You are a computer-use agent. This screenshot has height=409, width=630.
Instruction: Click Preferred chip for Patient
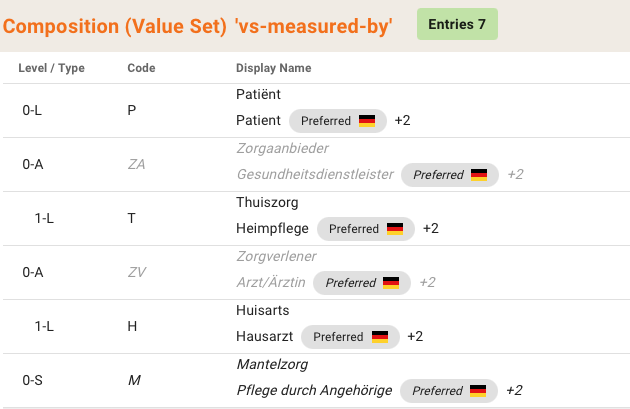click(x=326, y=121)
